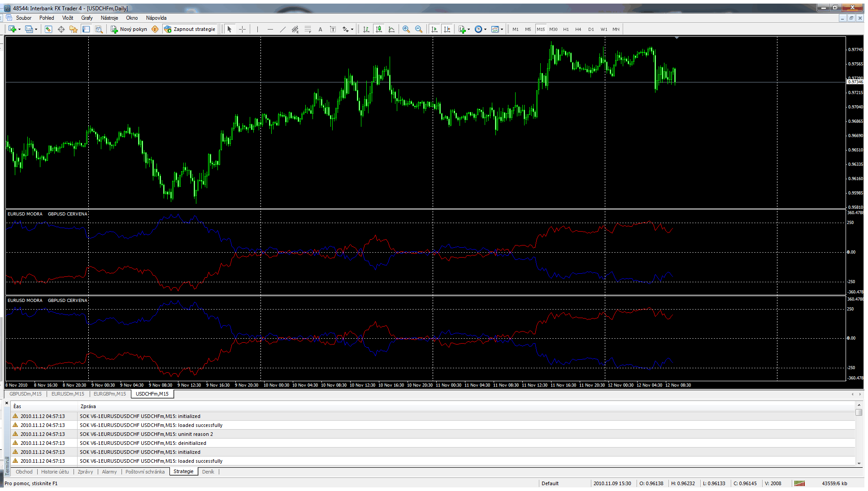Switch timeframe to M1

coord(516,29)
